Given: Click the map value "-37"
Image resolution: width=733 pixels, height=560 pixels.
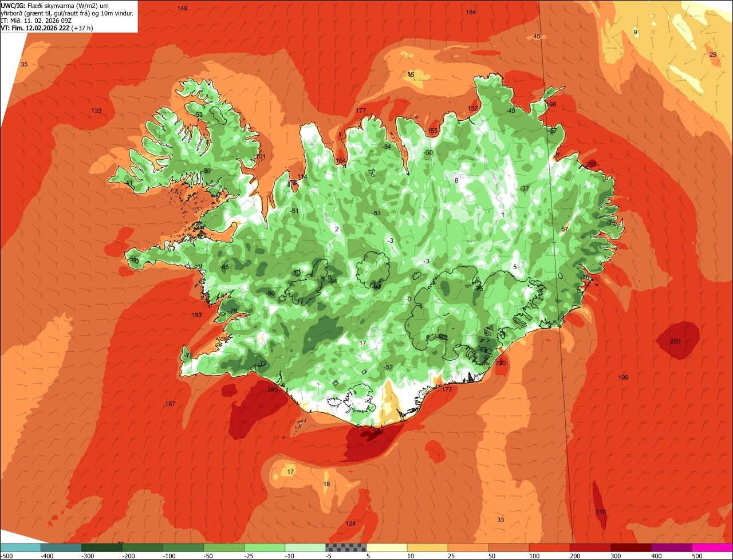Looking at the screenshot, I should [524, 188].
